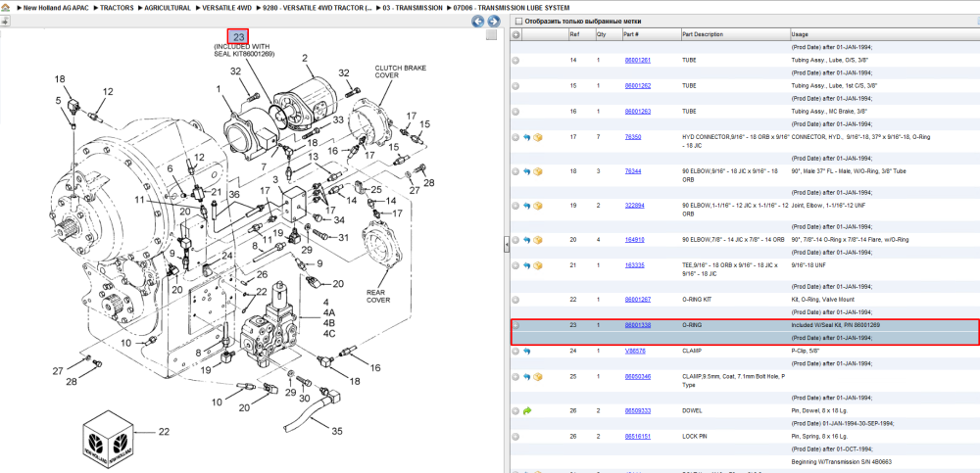Add LOCK PIN 86516151 with plus icon
The height and width of the screenshot is (473, 980).
pyautogui.click(x=515, y=437)
